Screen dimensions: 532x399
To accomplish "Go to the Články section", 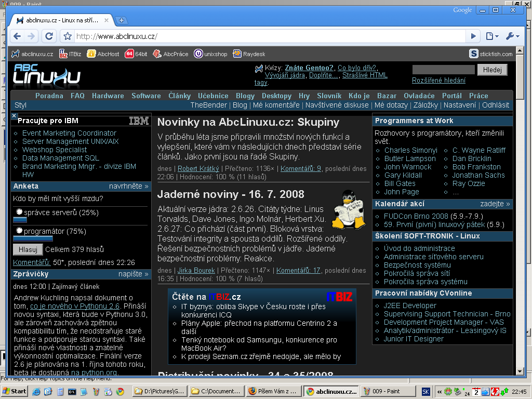I will pyautogui.click(x=179, y=96).
